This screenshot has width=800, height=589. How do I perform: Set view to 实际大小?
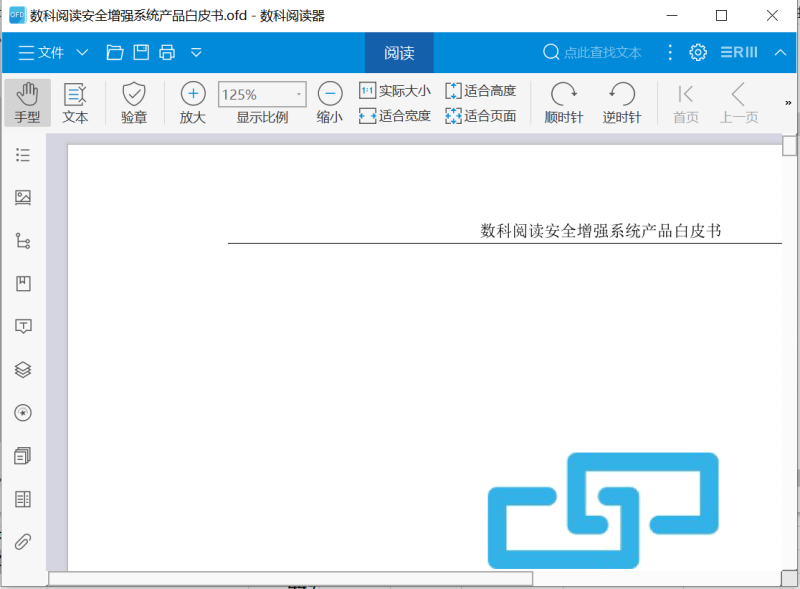(395, 91)
